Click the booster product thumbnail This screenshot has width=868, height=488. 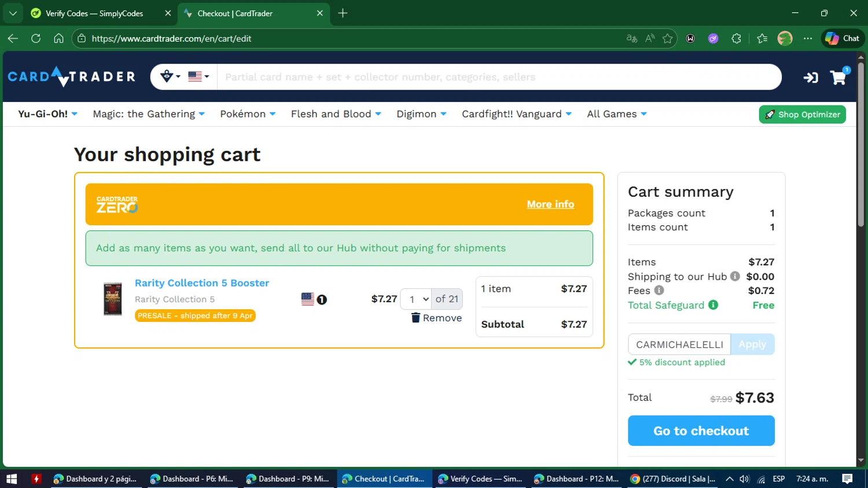pos(113,299)
